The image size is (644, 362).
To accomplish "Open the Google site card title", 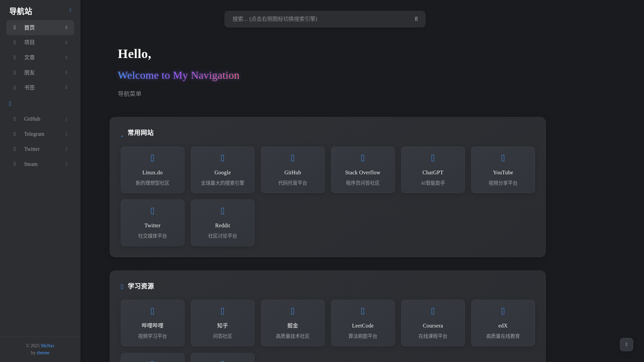I will coord(223,173).
